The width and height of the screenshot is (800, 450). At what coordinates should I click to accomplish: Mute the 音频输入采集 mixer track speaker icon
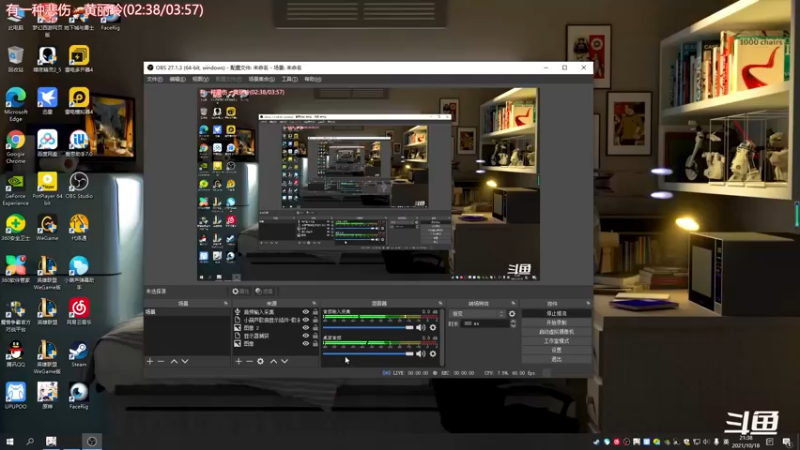click(420, 328)
